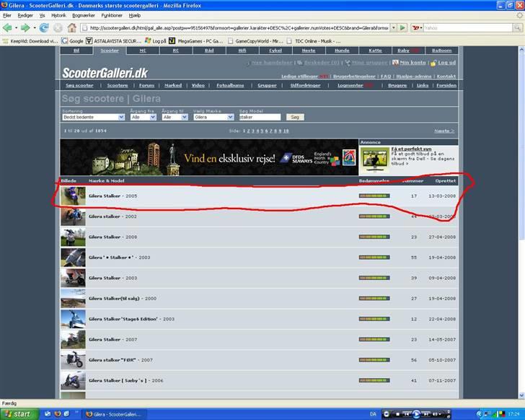Screen dimensions: 525x420
Task: Click rating bar of Gilera Stalker 2005
Action: tap(374, 196)
